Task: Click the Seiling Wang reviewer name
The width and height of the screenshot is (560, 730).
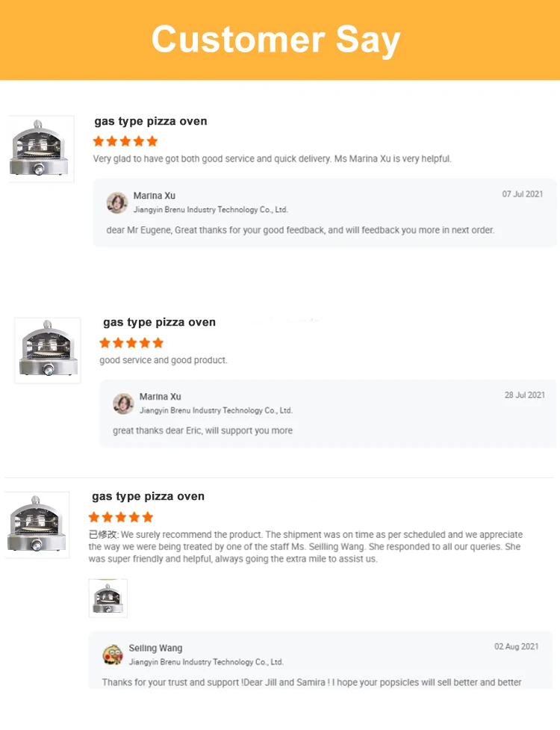Action: 155,648
